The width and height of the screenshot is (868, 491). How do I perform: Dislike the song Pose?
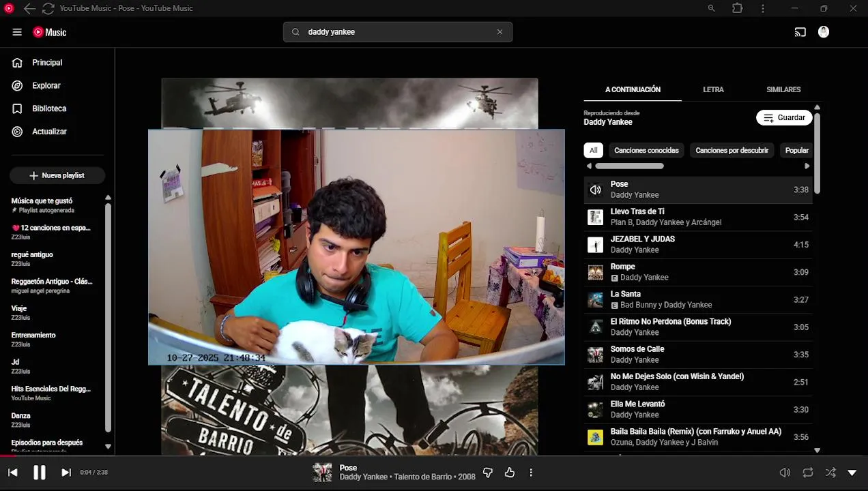click(488, 473)
